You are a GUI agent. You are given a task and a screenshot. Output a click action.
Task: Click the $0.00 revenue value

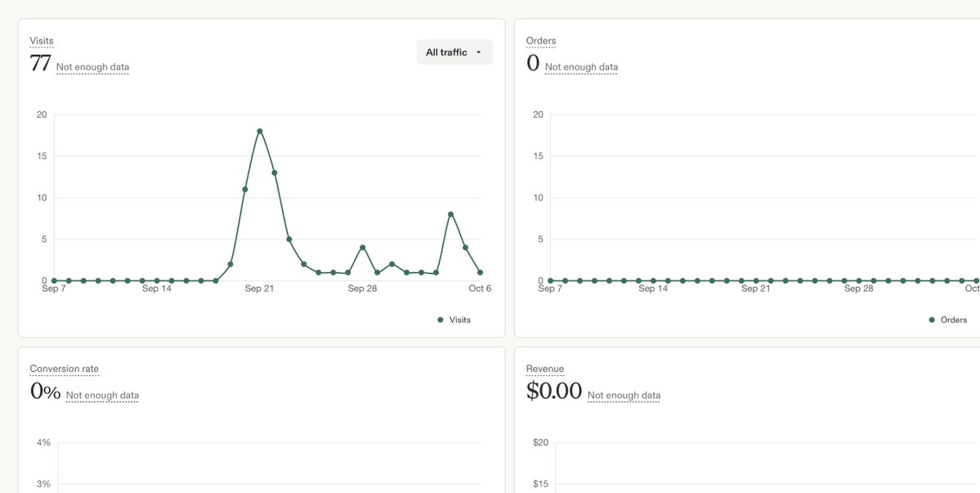pyautogui.click(x=553, y=392)
